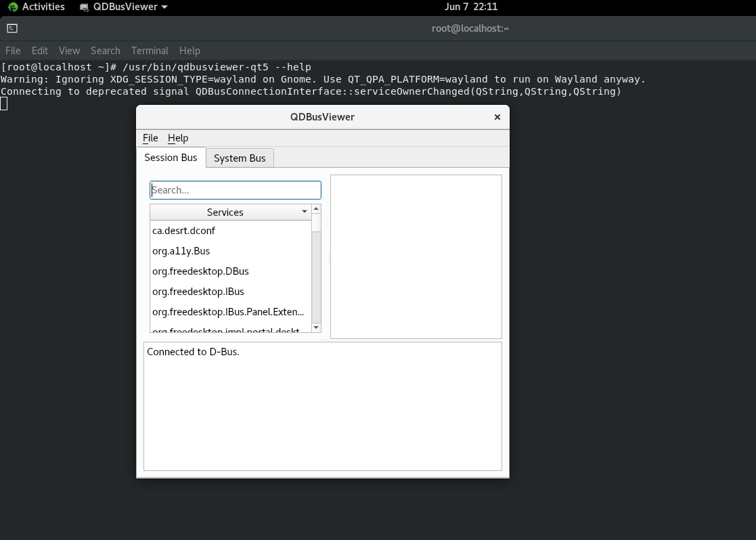The width and height of the screenshot is (756, 540).
Task: Open the QDBusViewer app menu in top bar
Action: [123, 7]
